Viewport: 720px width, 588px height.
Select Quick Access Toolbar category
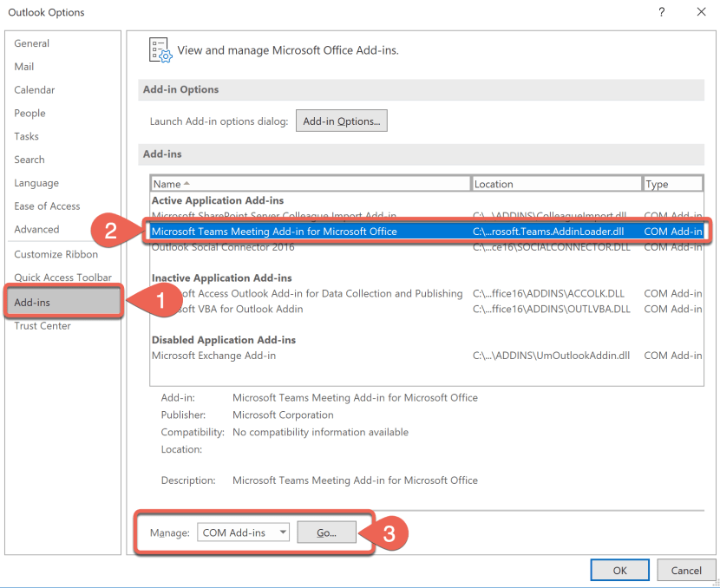63,278
